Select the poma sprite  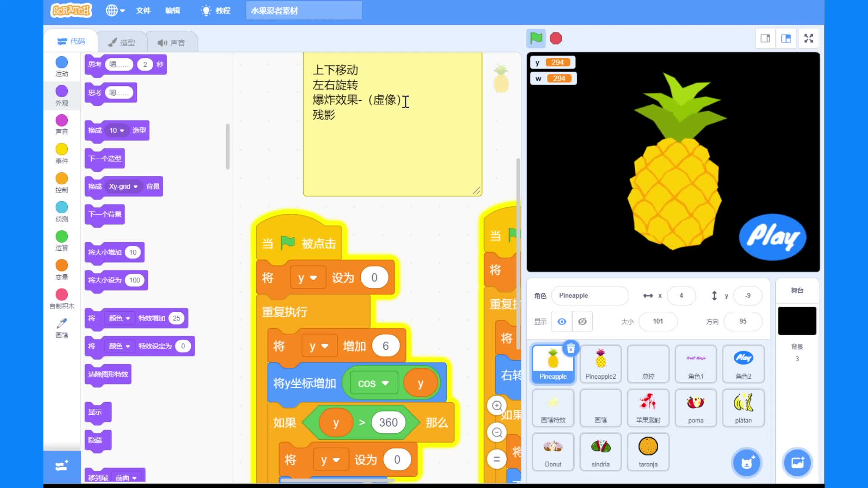[x=696, y=408]
